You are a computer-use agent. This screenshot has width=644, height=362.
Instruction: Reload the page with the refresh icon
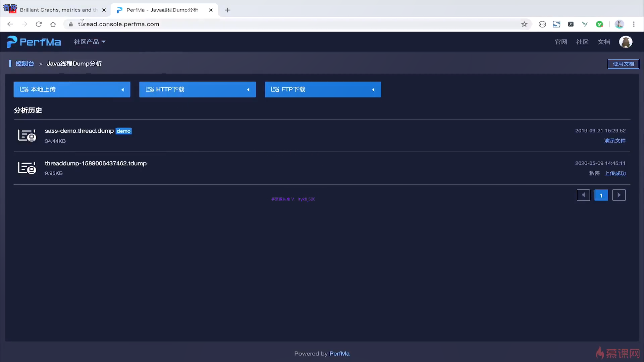pos(39,24)
